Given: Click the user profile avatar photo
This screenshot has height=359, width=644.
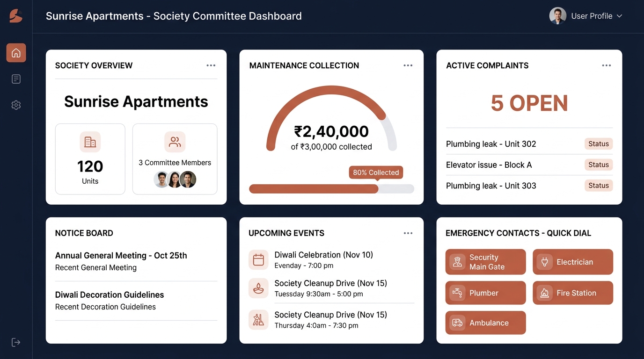Looking at the screenshot, I should (x=557, y=16).
